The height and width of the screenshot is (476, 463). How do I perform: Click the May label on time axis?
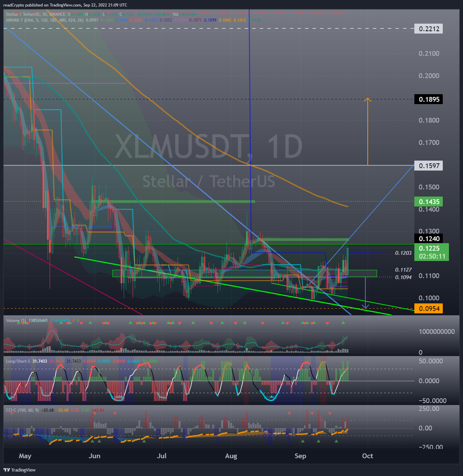(25, 456)
